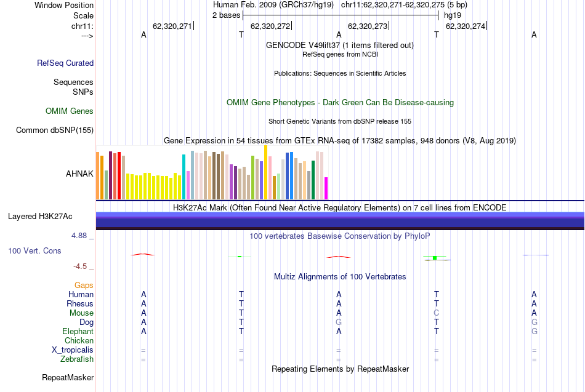Click the 62,320,274 coordinate label
The image size is (585, 392).
click(x=466, y=26)
